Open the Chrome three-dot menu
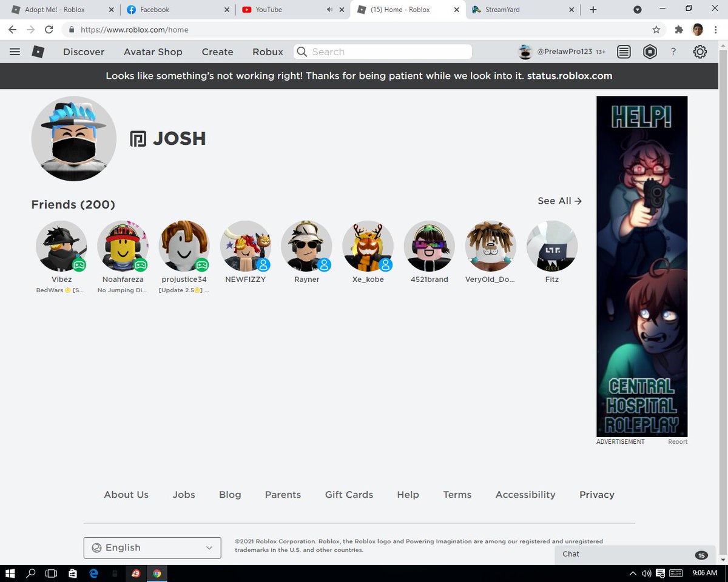728x582 pixels. click(x=716, y=29)
